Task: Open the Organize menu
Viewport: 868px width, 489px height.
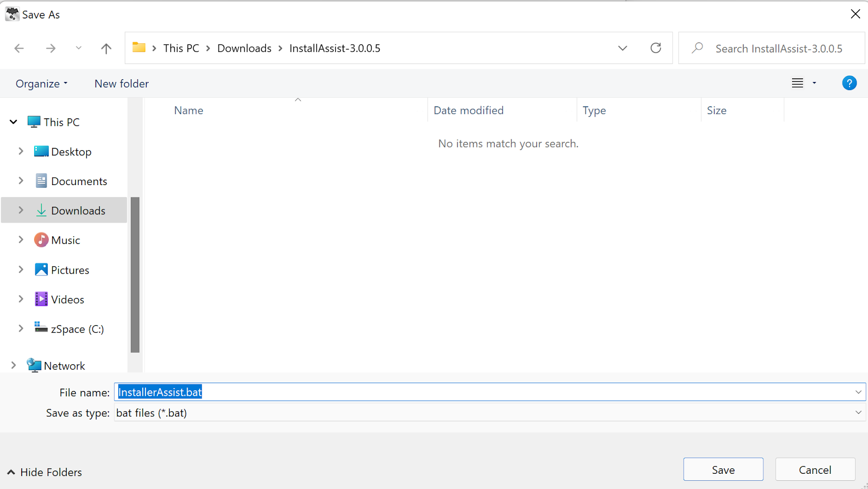Action: (x=41, y=83)
